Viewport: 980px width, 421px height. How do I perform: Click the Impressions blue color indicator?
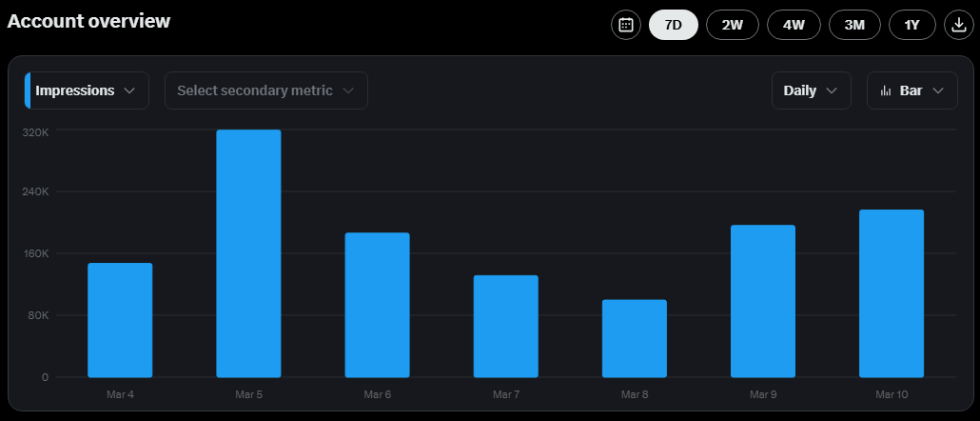[28, 90]
